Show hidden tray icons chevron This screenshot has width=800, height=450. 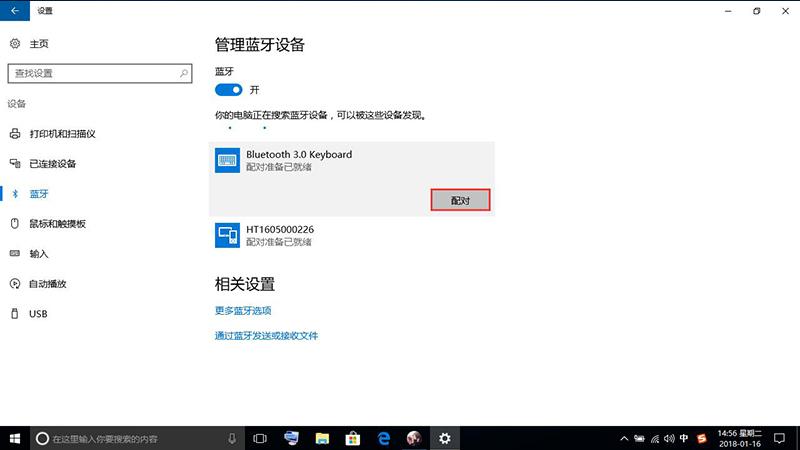point(624,438)
